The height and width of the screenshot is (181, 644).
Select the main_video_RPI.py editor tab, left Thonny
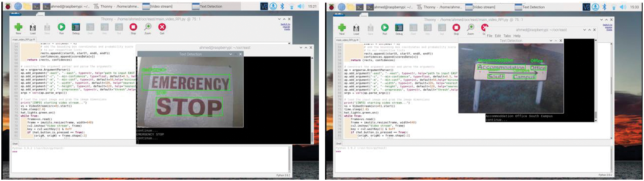tap(22, 40)
